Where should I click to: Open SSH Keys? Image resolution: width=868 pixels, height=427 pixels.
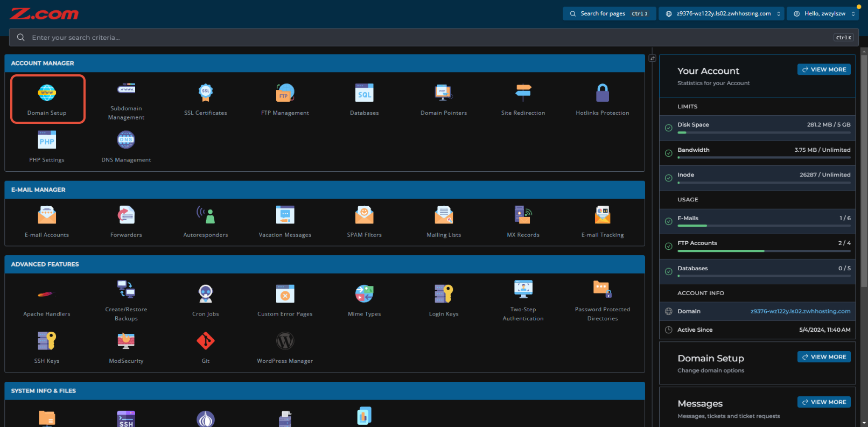[x=47, y=348]
